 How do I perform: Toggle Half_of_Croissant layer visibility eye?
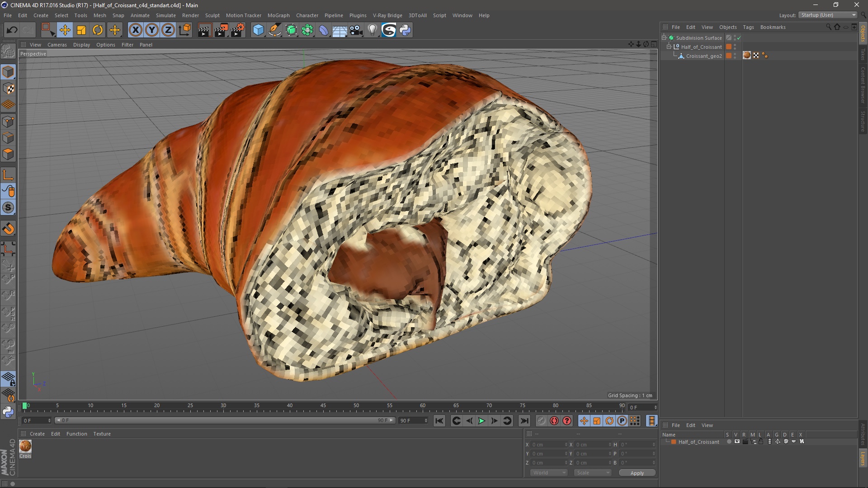(x=737, y=441)
